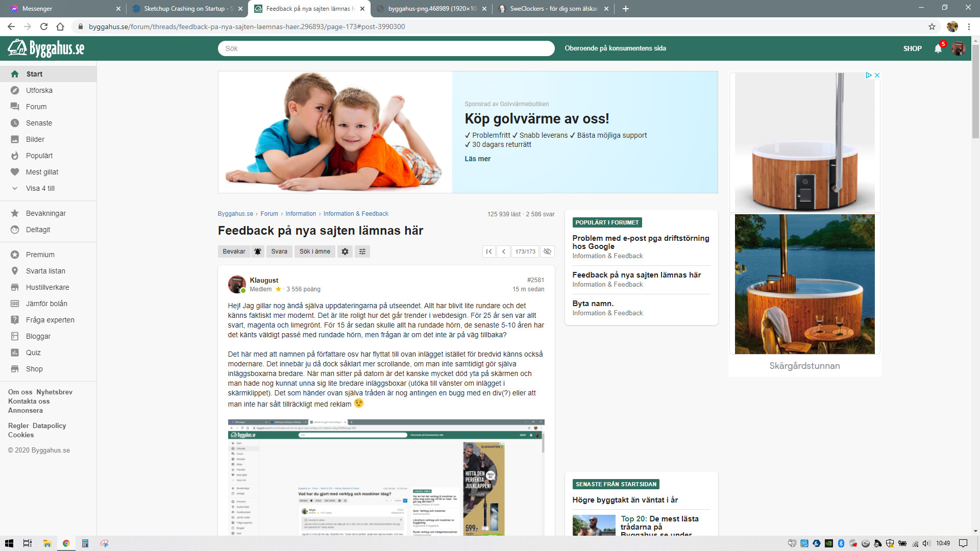Toggle Bevakar watch button
Viewport: 980px width, 551px height.
pos(234,252)
